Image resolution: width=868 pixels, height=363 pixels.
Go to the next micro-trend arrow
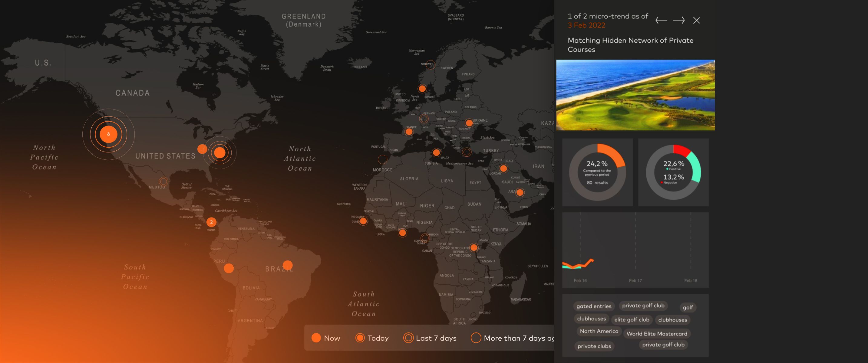679,20
